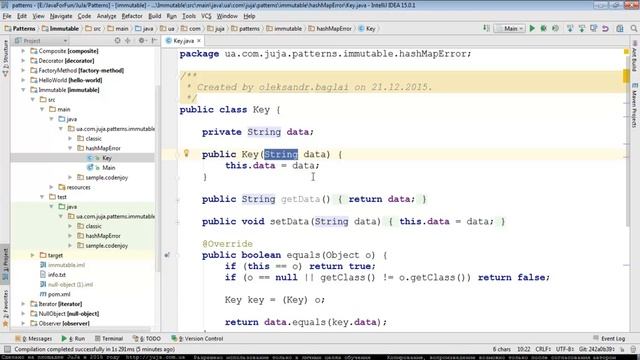The image size is (640, 360).
Task: Open the Version Control tool window
Action: tap(198, 338)
